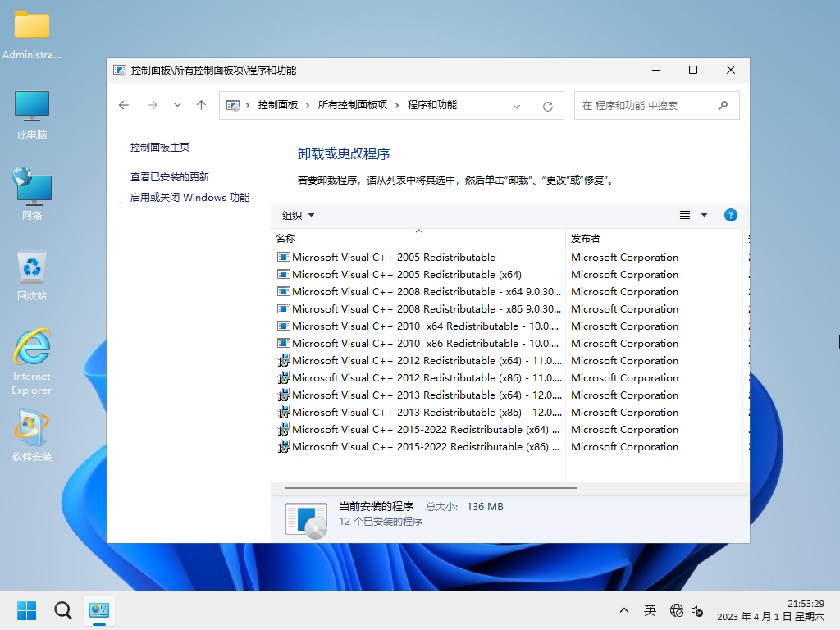Click 查看已安装的更新 link

click(170, 176)
